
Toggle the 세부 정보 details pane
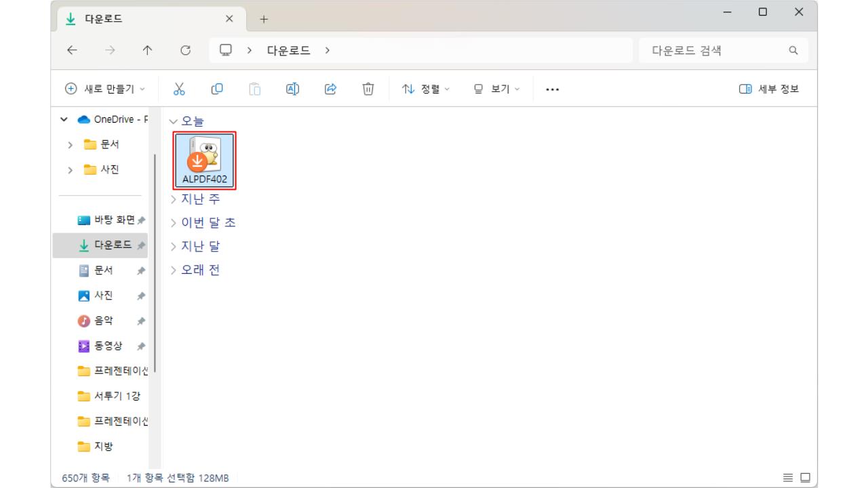(768, 88)
